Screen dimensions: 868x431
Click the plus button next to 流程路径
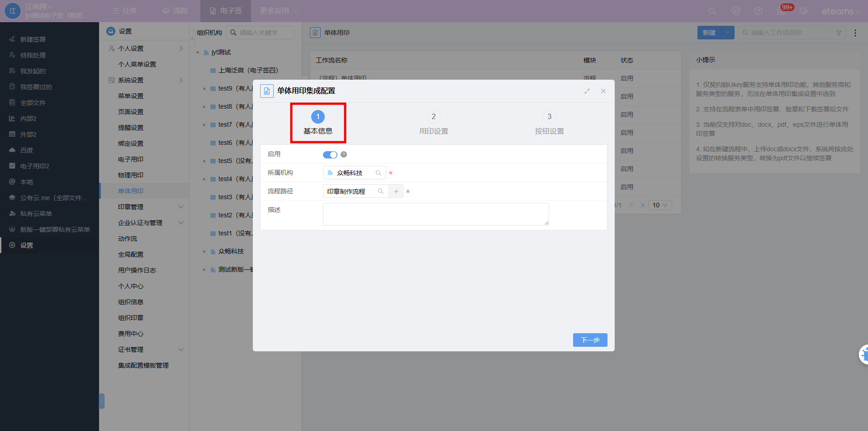[x=396, y=192]
